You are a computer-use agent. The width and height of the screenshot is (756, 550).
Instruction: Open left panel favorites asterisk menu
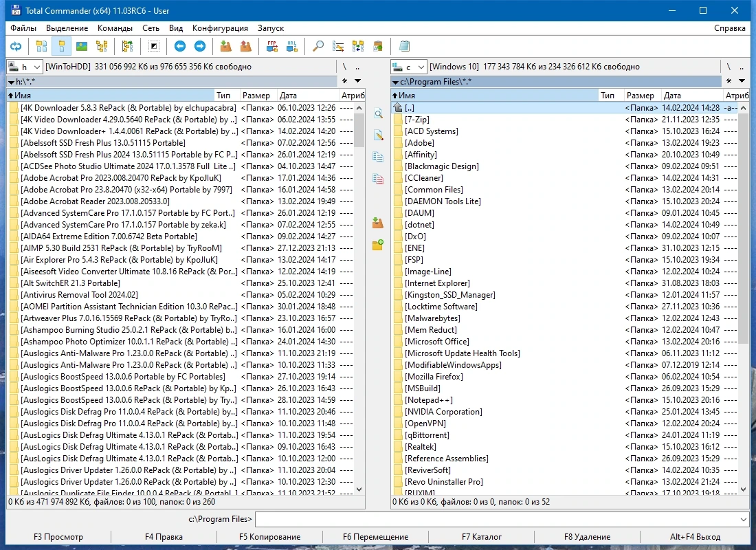(344, 81)
